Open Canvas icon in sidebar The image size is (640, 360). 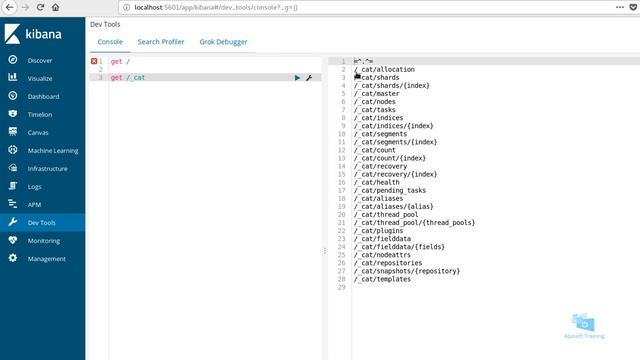click(x=13, y=131)
